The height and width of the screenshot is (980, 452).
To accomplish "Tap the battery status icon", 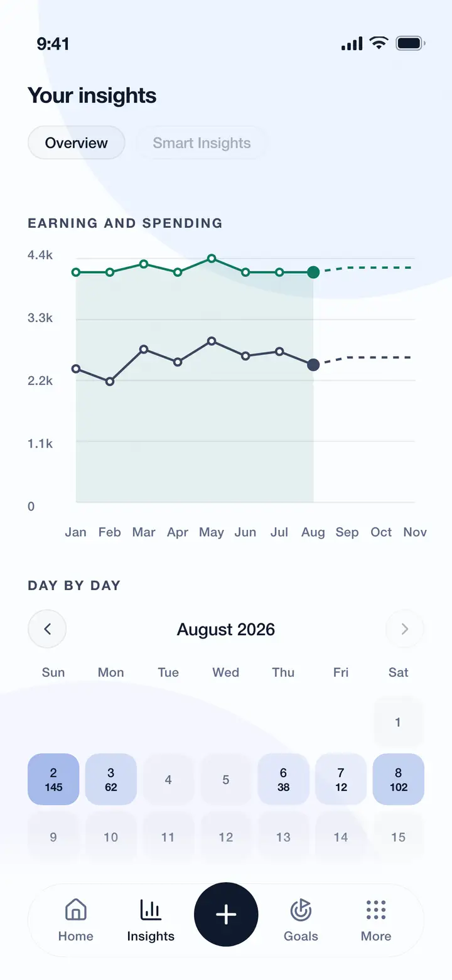I will 411,43.
